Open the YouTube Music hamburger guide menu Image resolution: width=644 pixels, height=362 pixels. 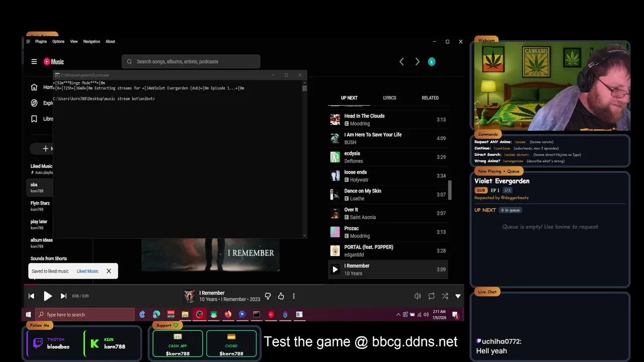click(34, 62)
